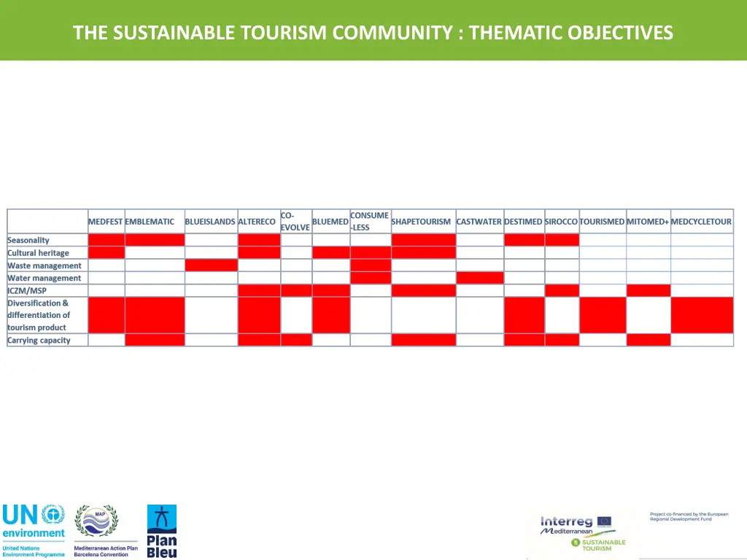Select the Carrying capacity row label

coord(39,340)
